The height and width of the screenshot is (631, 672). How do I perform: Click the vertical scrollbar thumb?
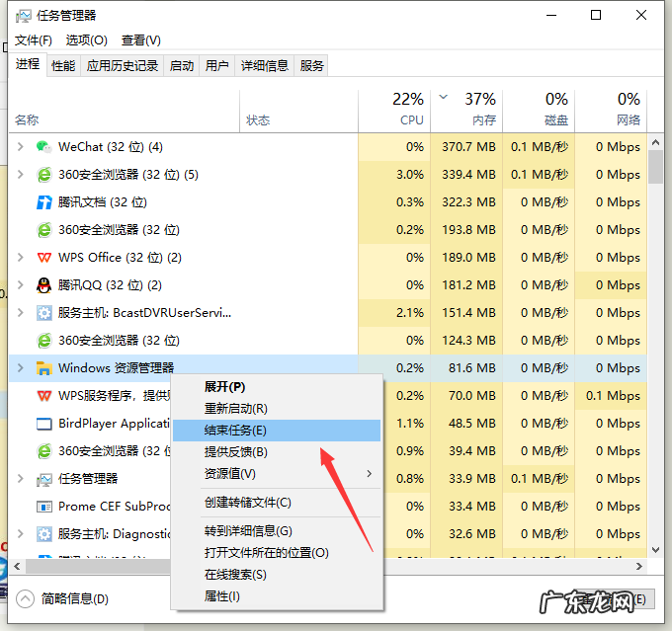[655, 167]
